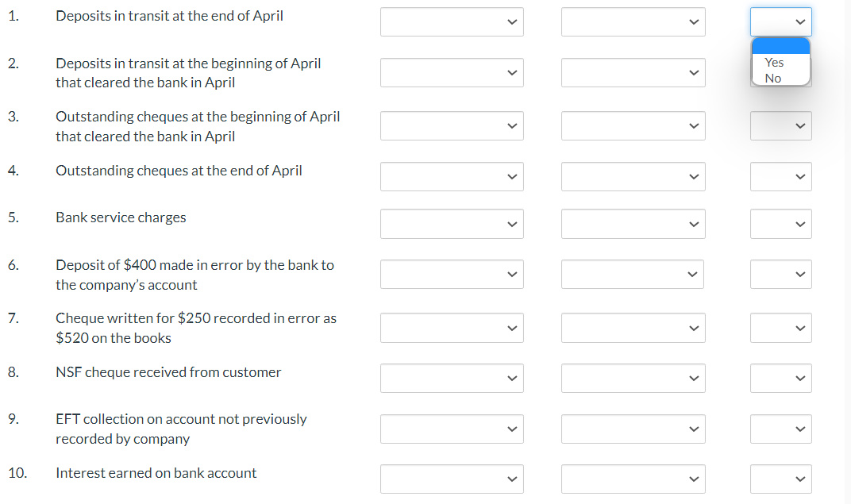Screen dimensions: 851x504
Task: Expand the first dropdown for EFT collection row
Action: (451, 429)
